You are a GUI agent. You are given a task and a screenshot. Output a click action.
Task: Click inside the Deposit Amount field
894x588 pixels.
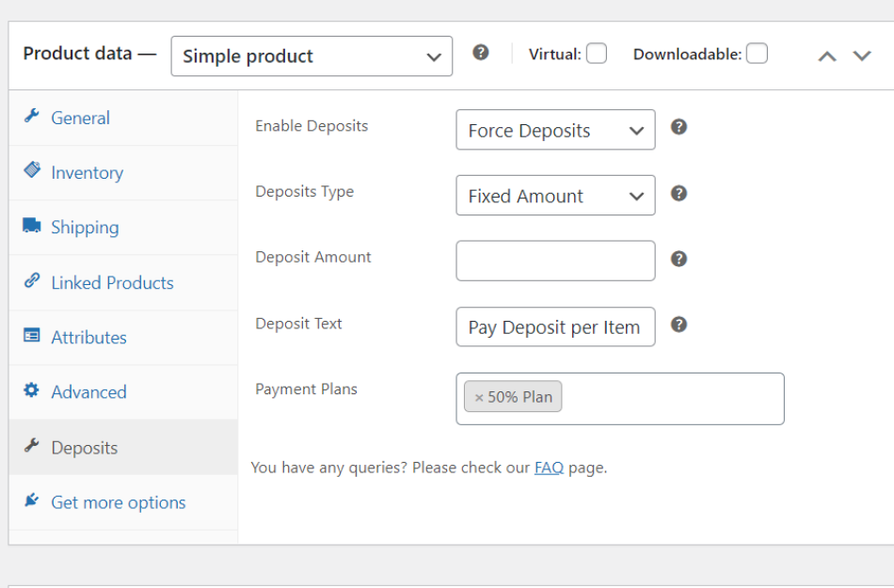click(555, 261)
